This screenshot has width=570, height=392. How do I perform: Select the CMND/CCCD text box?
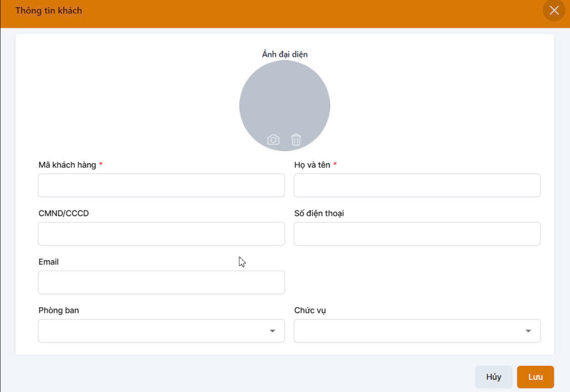[161, 234]
